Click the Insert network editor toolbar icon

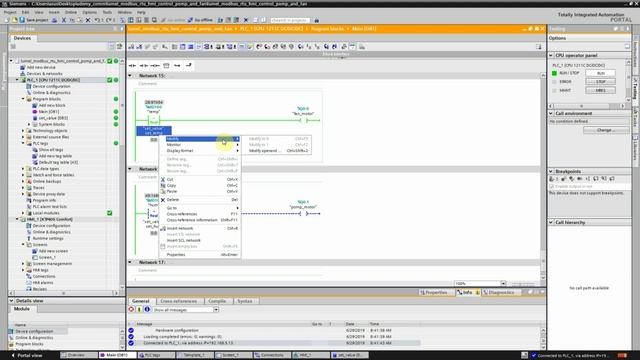[131, 47]
